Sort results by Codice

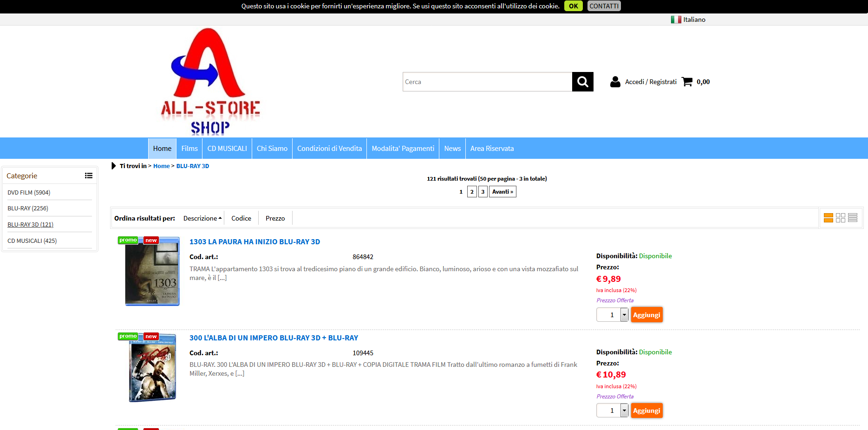pyautogui.click(x=241, y=218)
